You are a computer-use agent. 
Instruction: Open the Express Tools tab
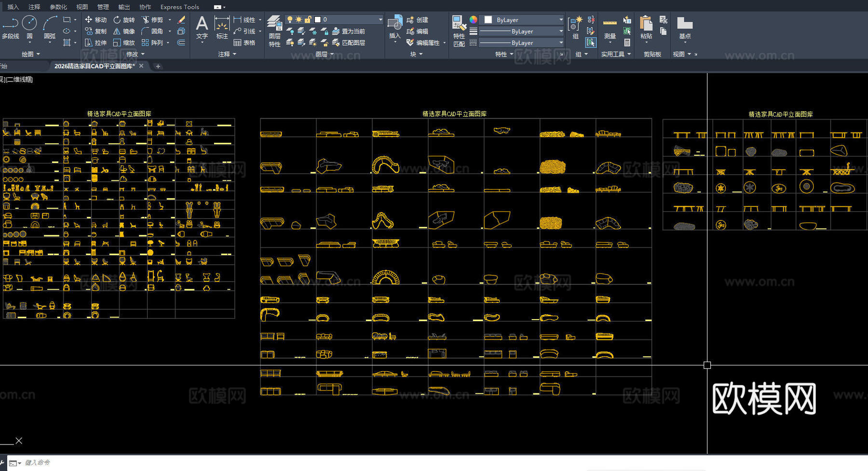180,7
